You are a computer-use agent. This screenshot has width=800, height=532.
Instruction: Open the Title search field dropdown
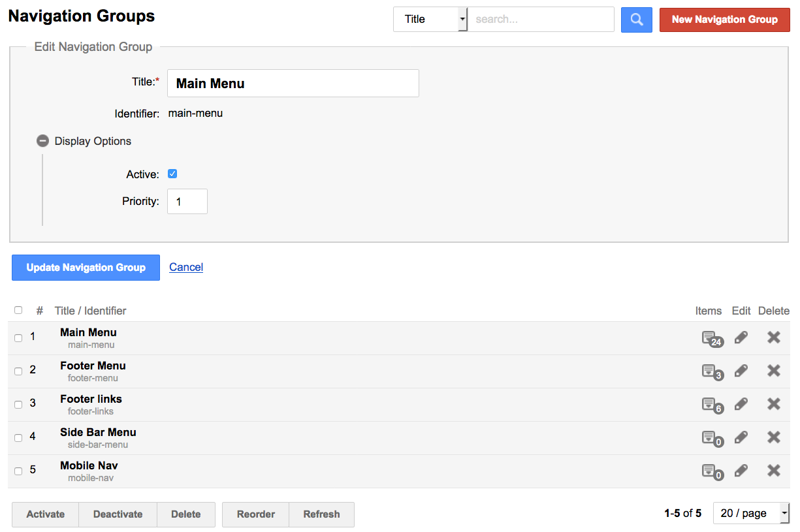[x=430, y=20]
